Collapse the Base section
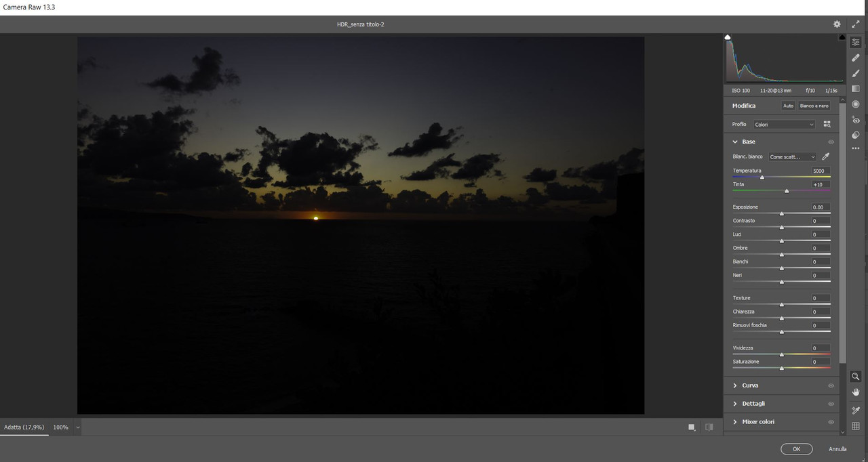 click(x=735, y=142)
